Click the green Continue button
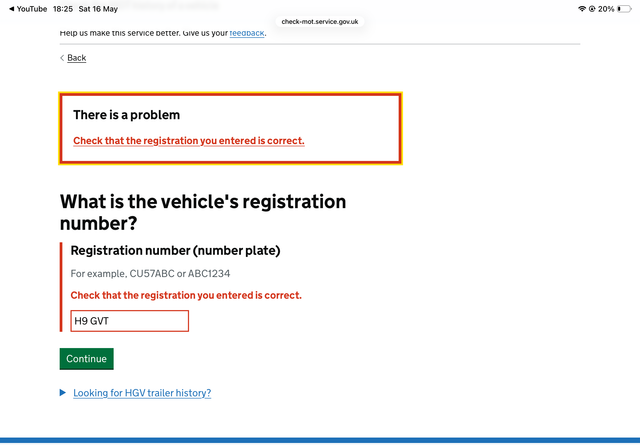The width and height of the screenshot is (640, 445). point(87,359)
